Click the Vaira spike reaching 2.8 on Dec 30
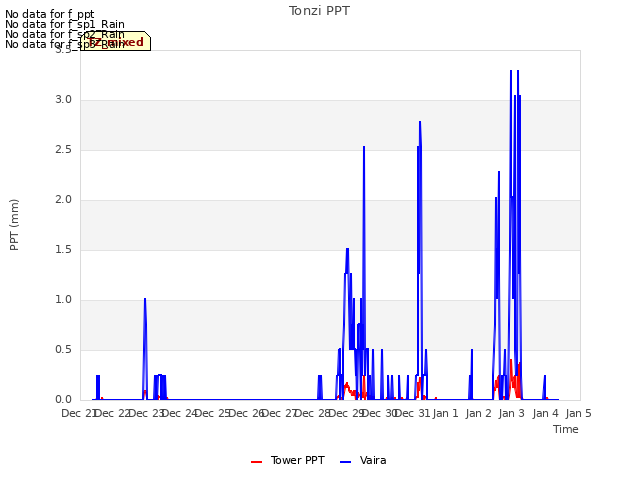Image resolution: width=640 pixels, height=480 pixels. [420, 122]
